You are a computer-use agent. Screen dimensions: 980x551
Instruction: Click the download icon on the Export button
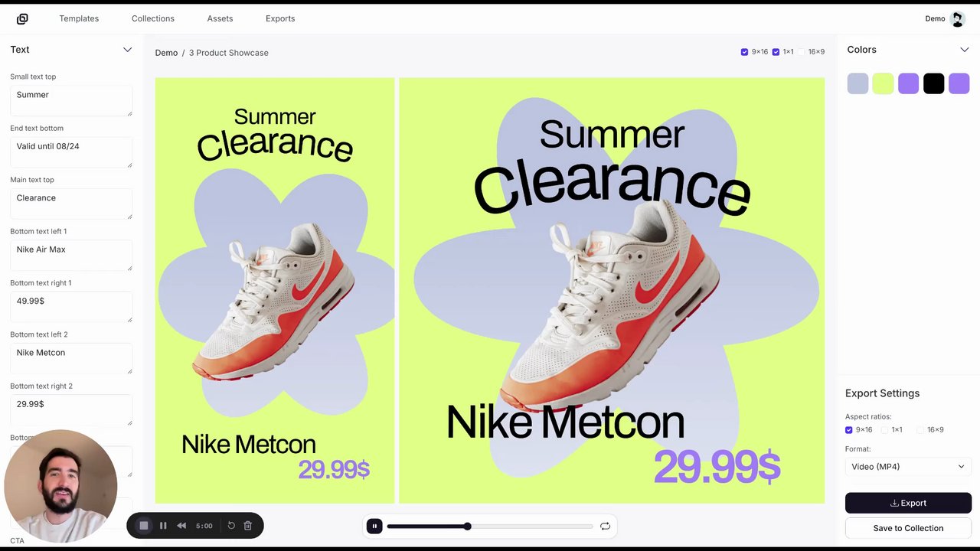(x=894, y=503)
